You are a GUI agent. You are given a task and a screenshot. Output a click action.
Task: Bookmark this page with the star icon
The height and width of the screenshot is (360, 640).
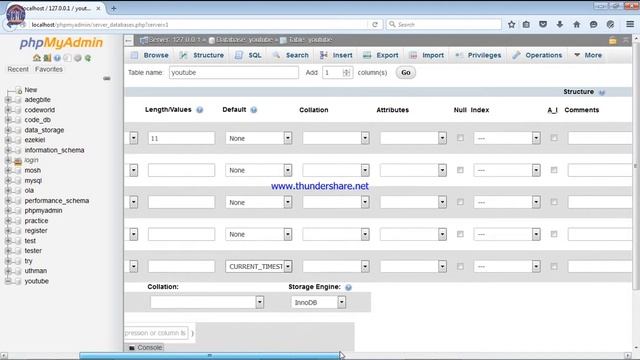(x=511, y=24)
